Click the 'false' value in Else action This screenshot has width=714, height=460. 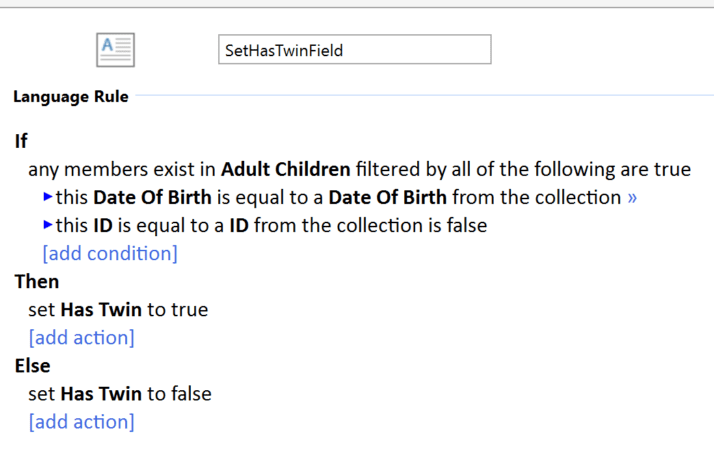[191, 394]
